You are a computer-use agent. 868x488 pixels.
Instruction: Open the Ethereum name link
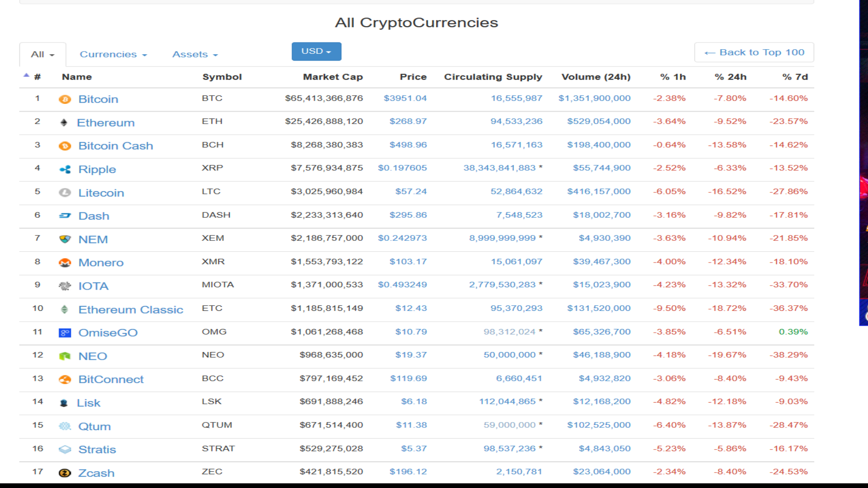pyautogui.click(x=106, y=123)
